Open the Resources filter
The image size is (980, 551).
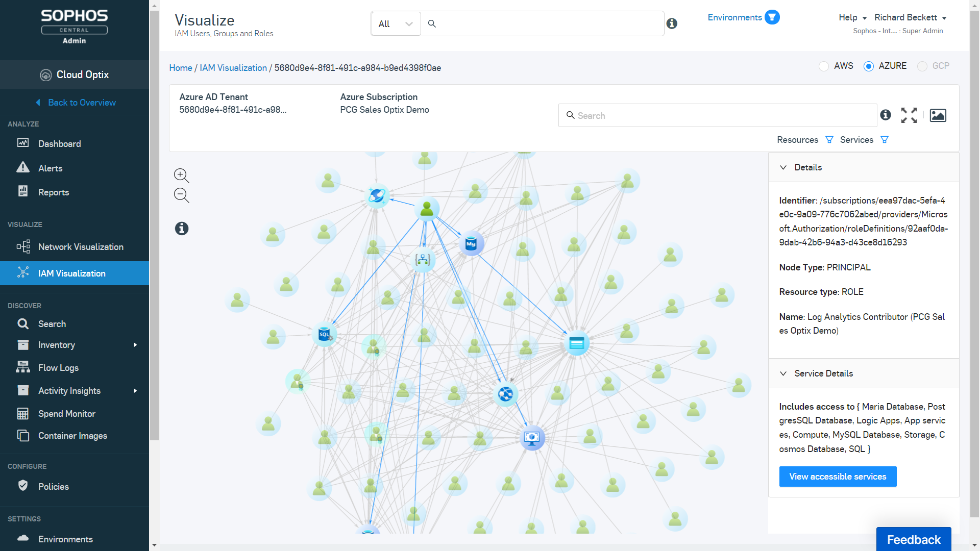click(829, 140)
